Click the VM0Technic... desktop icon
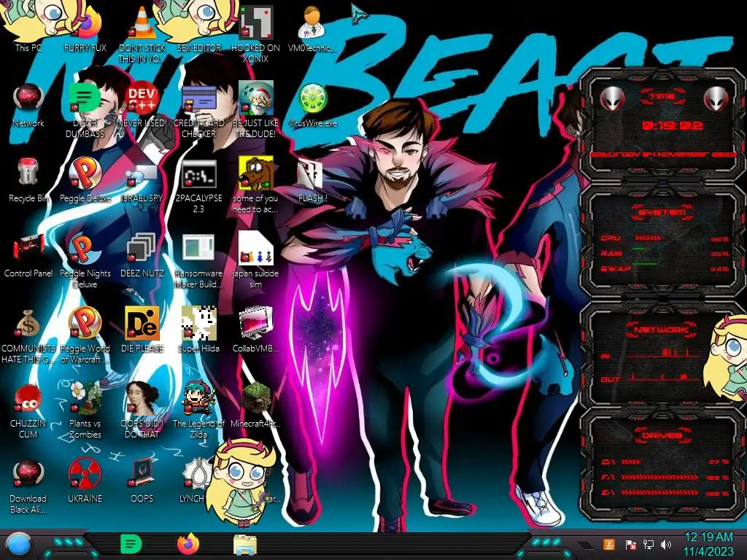The width and height of the screenshot is (747, 560). point(312,23)
